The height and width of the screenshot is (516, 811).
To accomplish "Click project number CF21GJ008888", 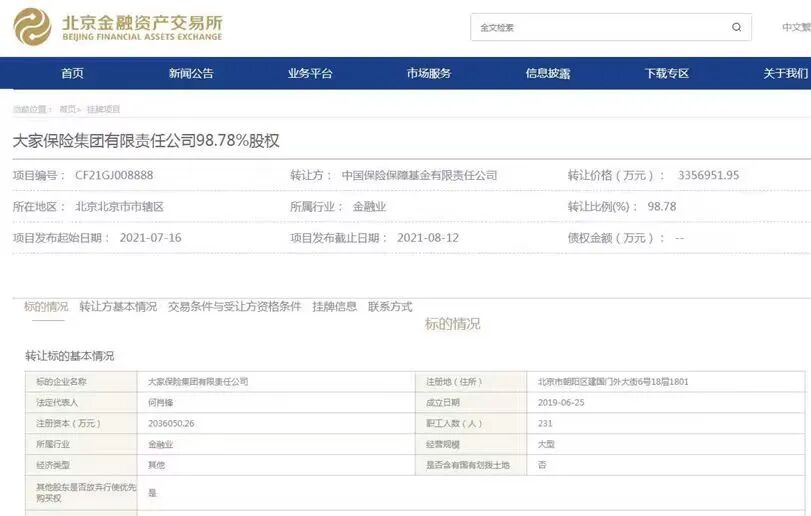I will click(x=114, y=175).
